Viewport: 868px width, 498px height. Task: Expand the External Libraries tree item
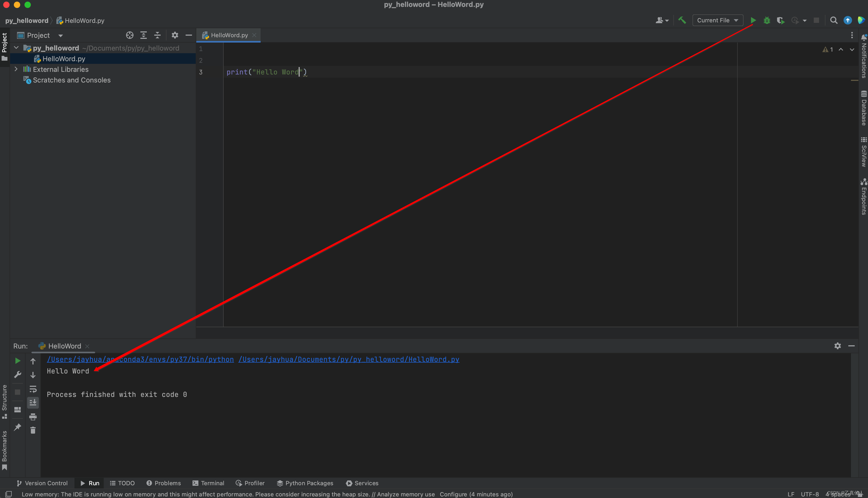[15, 69]
